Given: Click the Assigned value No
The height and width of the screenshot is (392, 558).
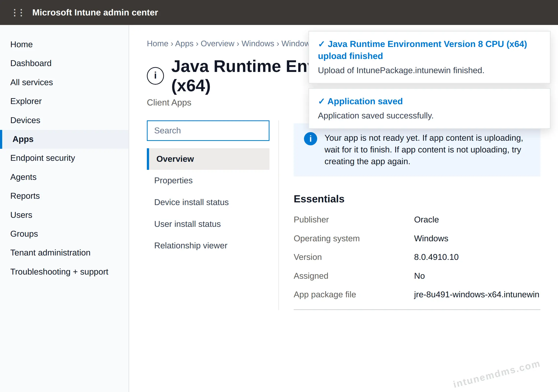Looking at the screenshot, I should tap(419, 276).
